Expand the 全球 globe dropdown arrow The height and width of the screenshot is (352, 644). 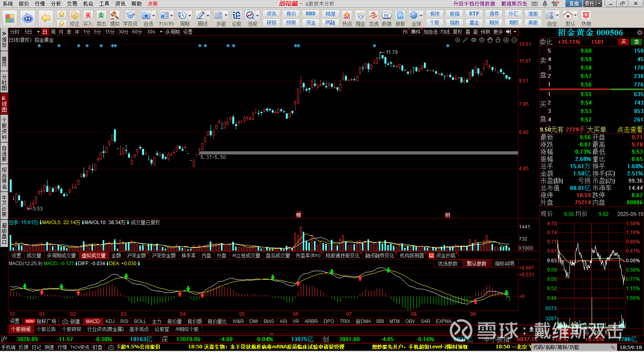point(421,16)
